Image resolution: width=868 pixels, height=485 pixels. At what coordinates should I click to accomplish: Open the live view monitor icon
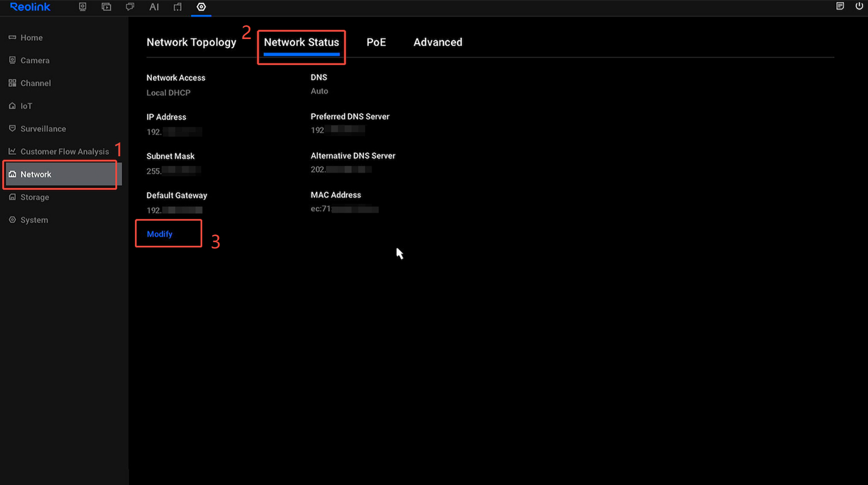(x=83, y=7)
